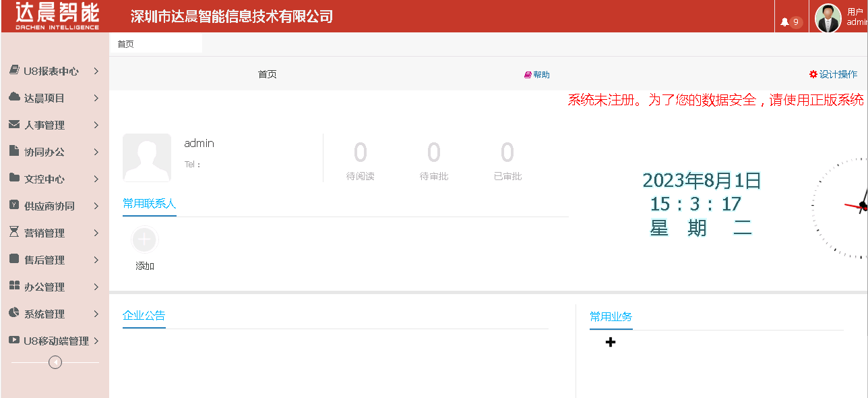The height and width of the screenshot is (398, 868).
Task: Open the 人事管理 menu item
Action: 55,125
